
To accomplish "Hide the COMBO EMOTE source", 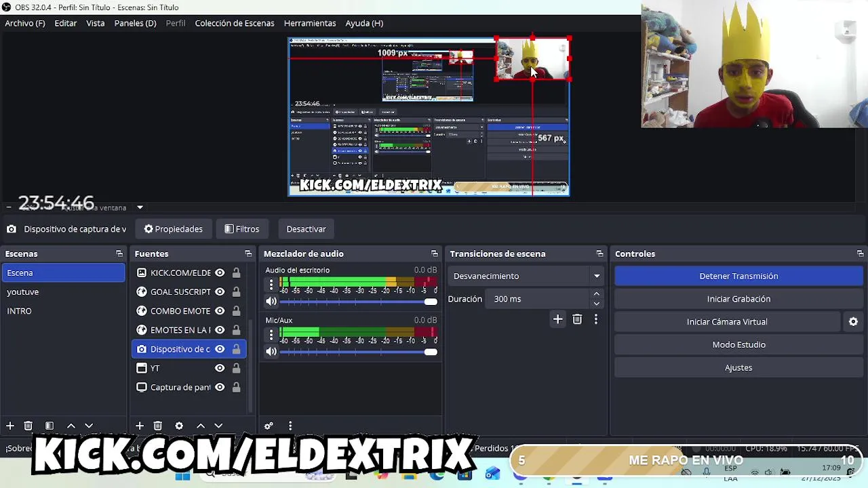I will (x=220, y=310).
